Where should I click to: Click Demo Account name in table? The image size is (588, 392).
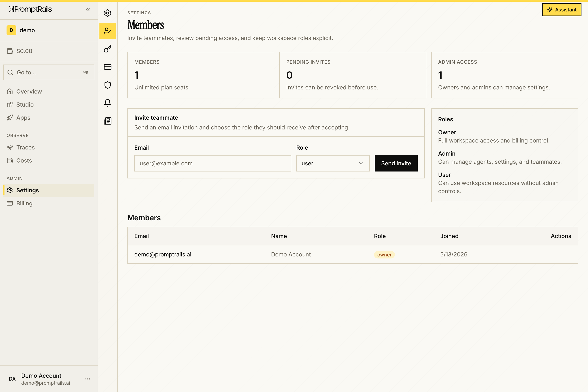click(x=291, y=254)
